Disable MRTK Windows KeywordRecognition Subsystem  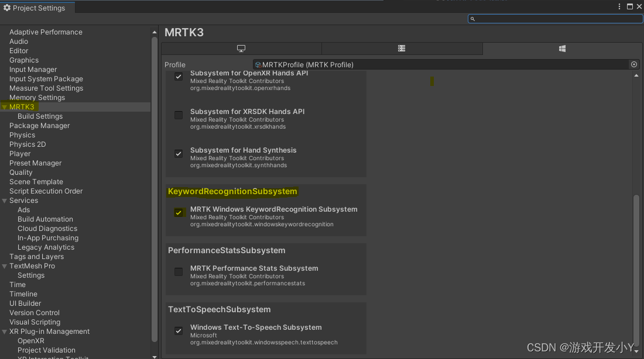click(178, 212)
